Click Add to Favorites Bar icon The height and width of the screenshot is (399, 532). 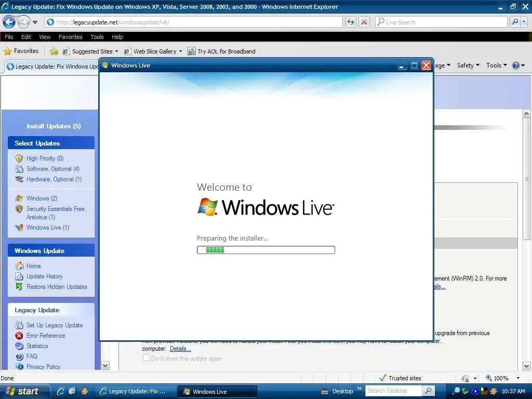(54, 51)
